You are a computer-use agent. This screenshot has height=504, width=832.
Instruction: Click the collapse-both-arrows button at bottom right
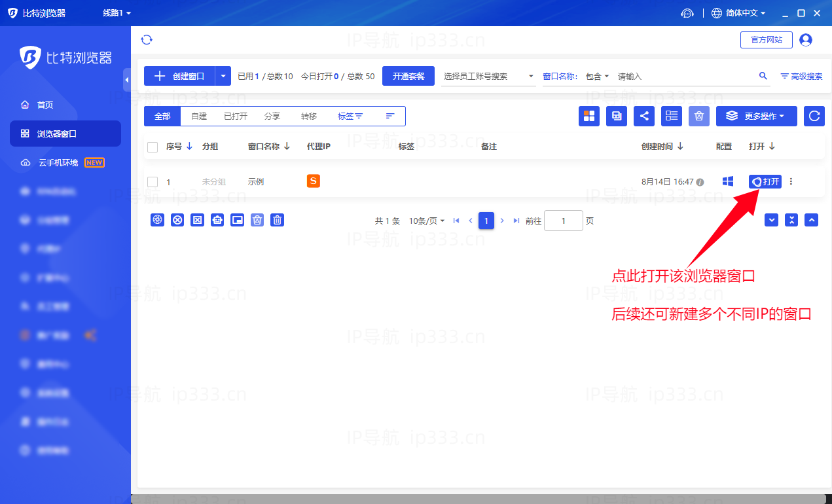(x=792, y=220)
